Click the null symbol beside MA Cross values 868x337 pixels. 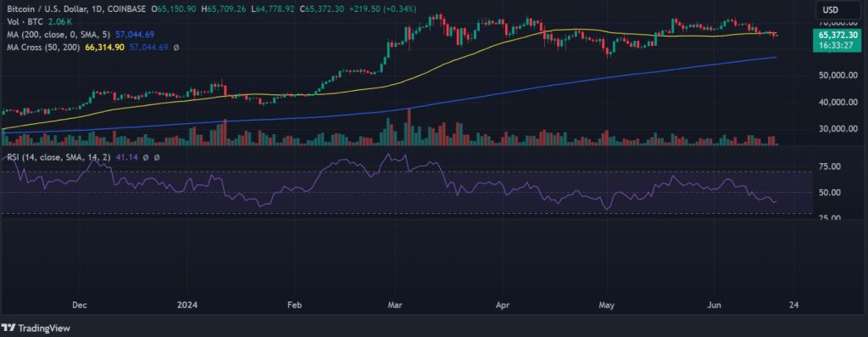click(176, 48)
